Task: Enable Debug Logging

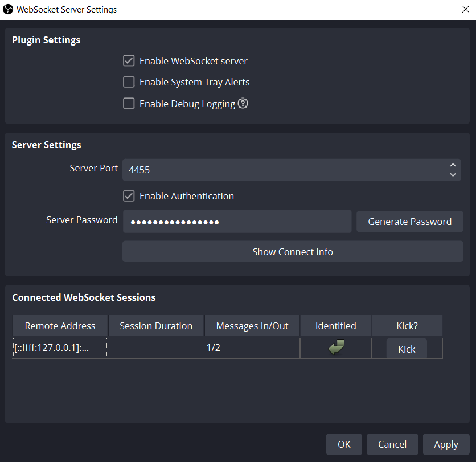Action: coord(129,104)
